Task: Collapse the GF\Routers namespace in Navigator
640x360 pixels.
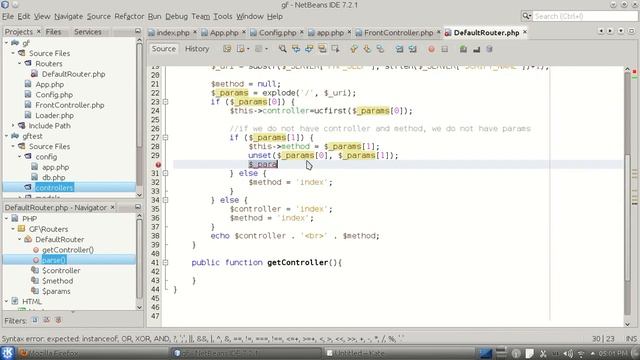Action: (x=13, y=229)
